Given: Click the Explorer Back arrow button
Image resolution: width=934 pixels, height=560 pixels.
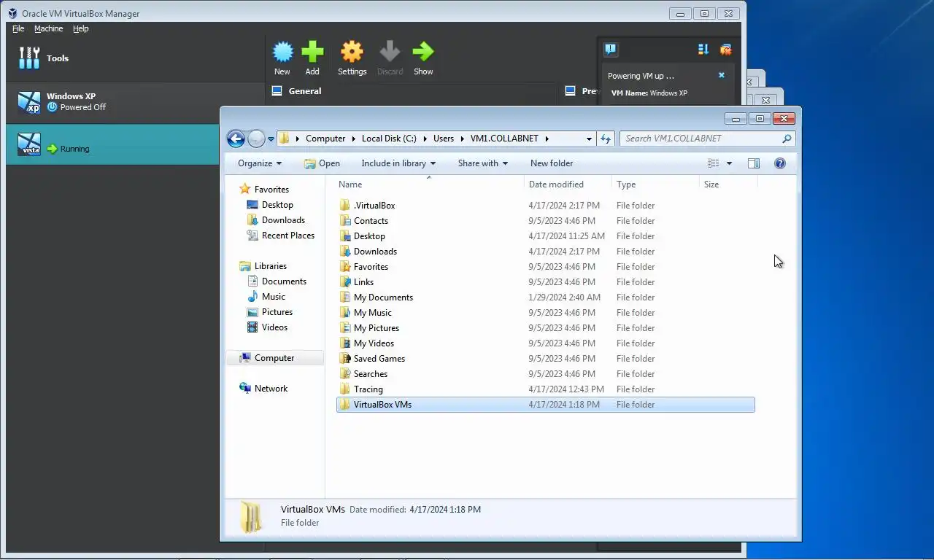Looking at the screenshot, I should pyautogui.click(x=236, y=139).
